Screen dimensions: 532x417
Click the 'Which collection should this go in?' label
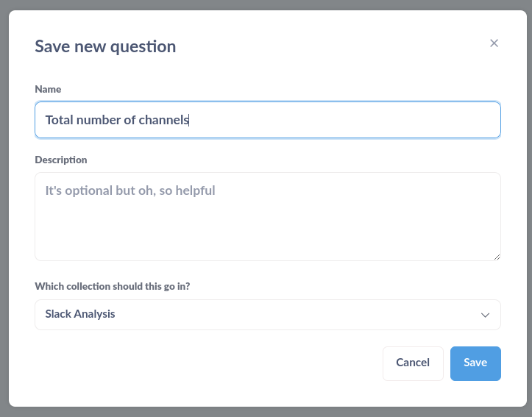pos(113,286)
